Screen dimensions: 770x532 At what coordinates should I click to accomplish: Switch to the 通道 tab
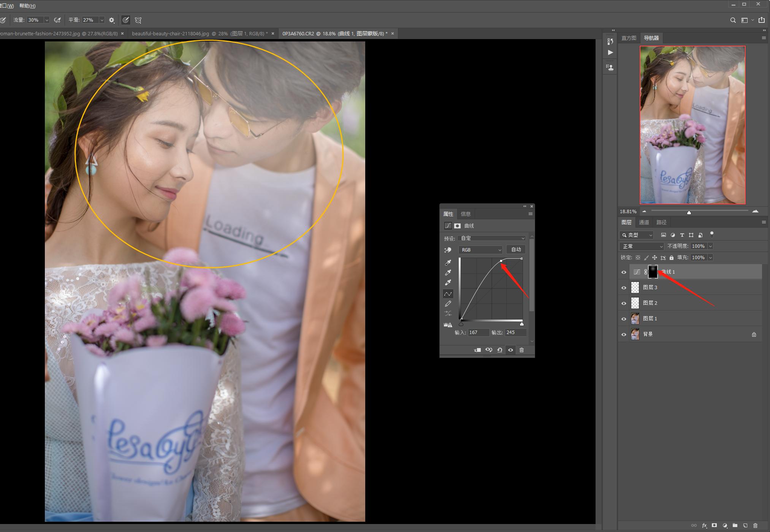[x=644, y=222]
